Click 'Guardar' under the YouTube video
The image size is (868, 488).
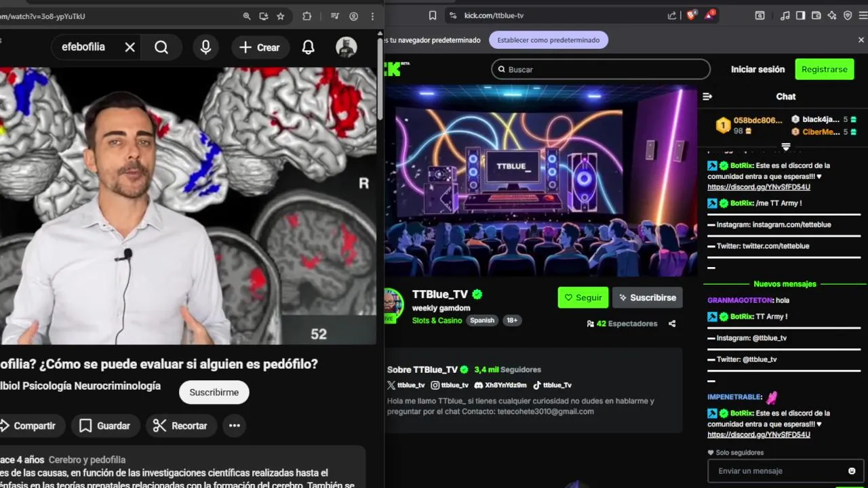point(104,426)
